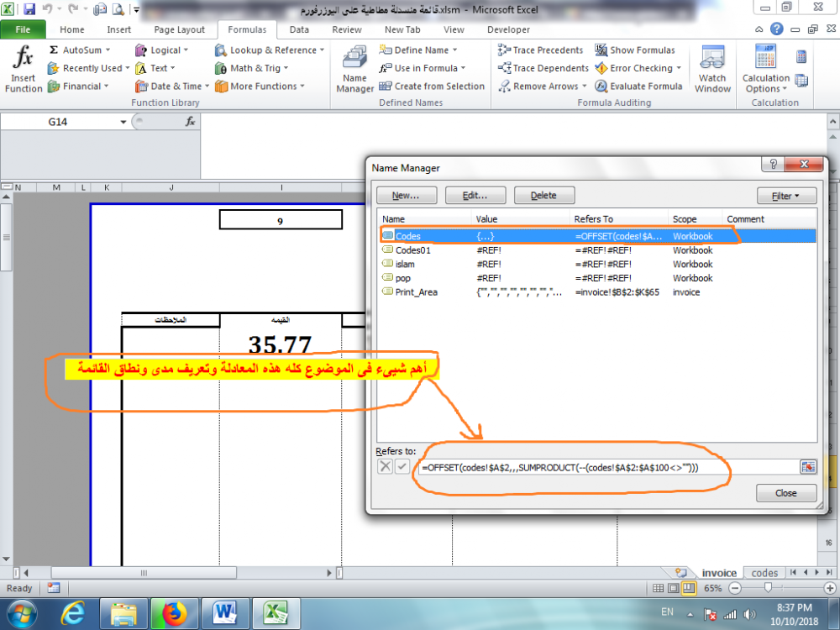840x630 pixels.
Task: Expand Define Name dropdown arrow
Action: pyautogui.click(x=454, y=50)
